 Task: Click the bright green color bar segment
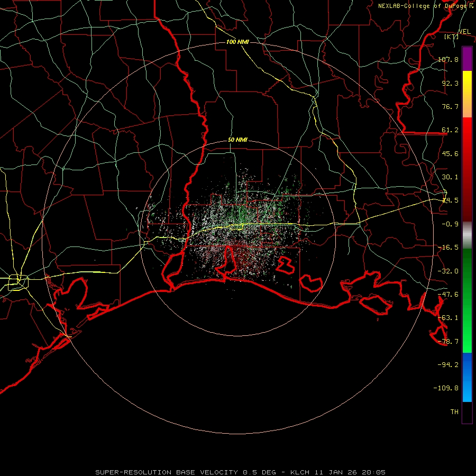pyautogui.click(x=467, y=301)
